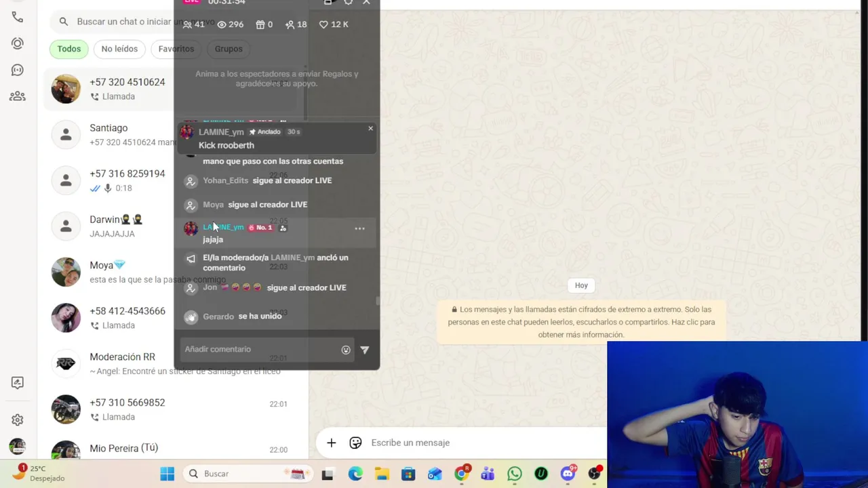Dismiss the pinned Kick rrooberth comment
The image size is (868, 488).
tap(370, 128)
